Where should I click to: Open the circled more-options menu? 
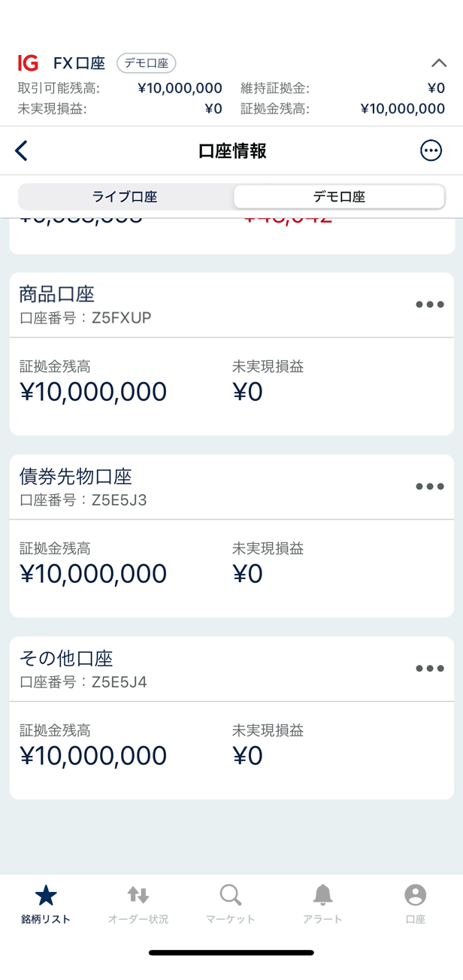(x=431, y=151)
